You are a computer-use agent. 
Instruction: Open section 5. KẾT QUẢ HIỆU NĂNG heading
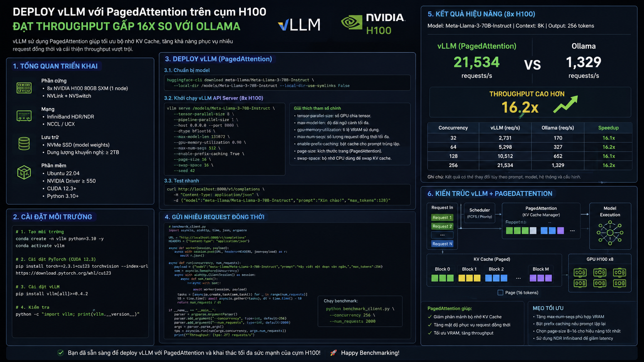(x=481, y=14)
